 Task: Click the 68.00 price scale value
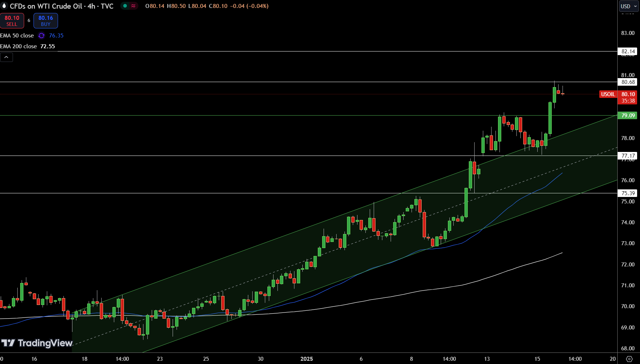pyautogui.click(x=628, y=349)
